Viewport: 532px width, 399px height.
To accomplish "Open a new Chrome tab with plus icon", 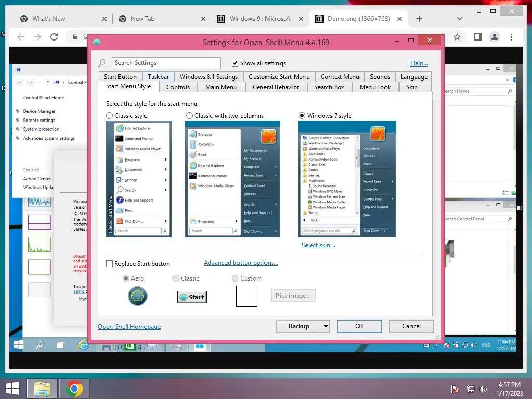I will (419, 19).
